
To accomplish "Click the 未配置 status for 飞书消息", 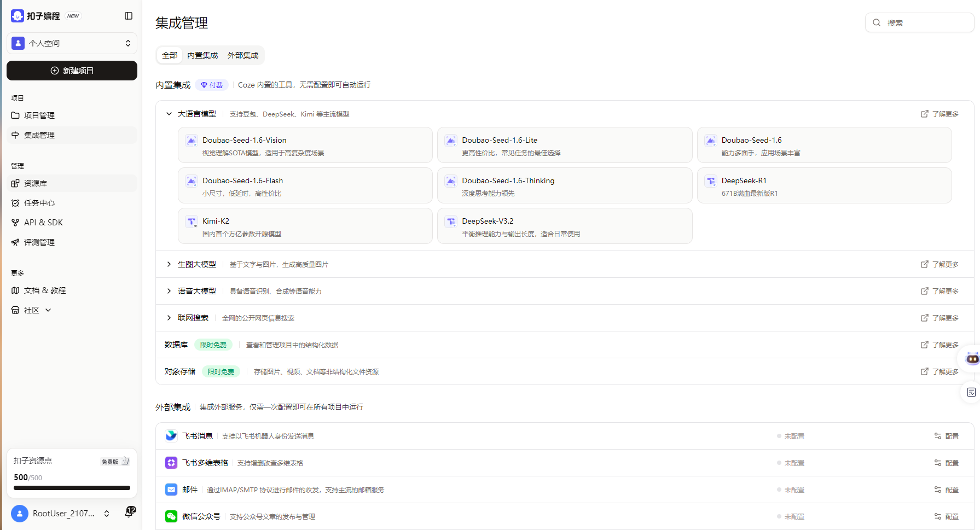I will click(791, 436).
